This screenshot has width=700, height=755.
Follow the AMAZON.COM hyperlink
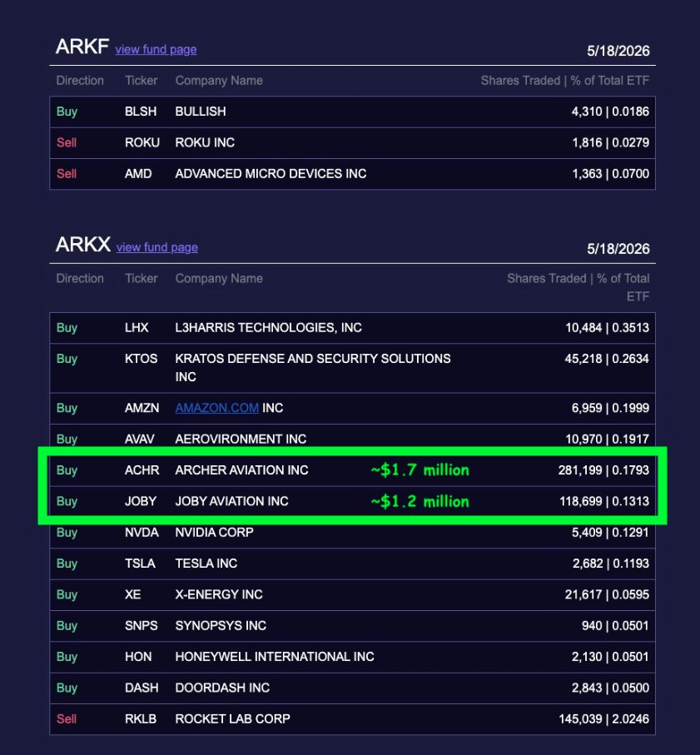216,408
